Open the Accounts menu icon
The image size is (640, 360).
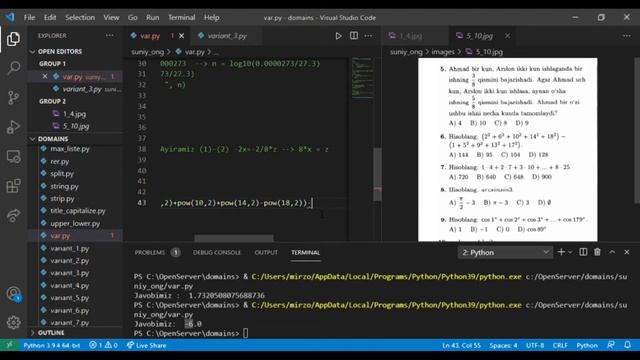13,294
